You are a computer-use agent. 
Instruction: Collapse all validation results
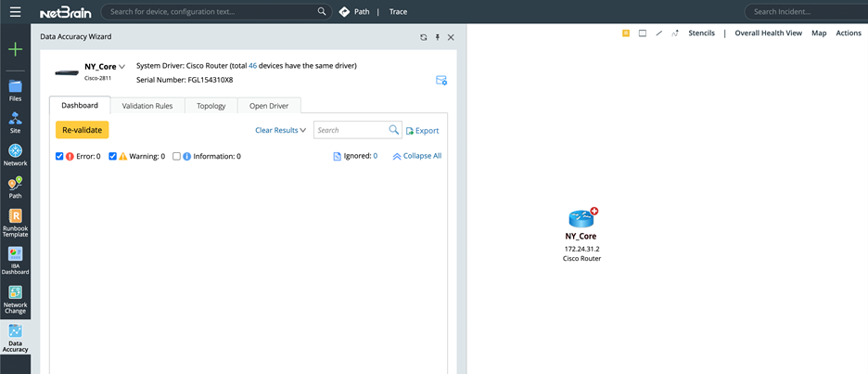(x=416, y=156)
